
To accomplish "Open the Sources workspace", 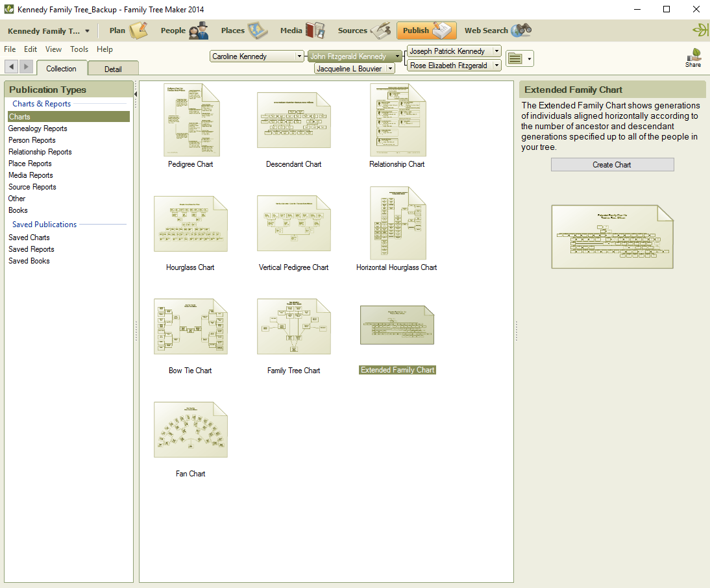I will (363, 31).
